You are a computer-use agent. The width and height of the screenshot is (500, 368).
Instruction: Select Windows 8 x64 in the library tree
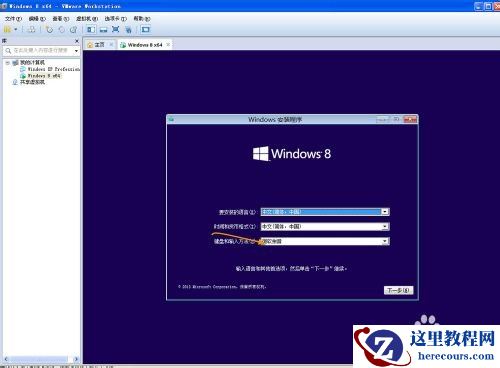(41, 76)
